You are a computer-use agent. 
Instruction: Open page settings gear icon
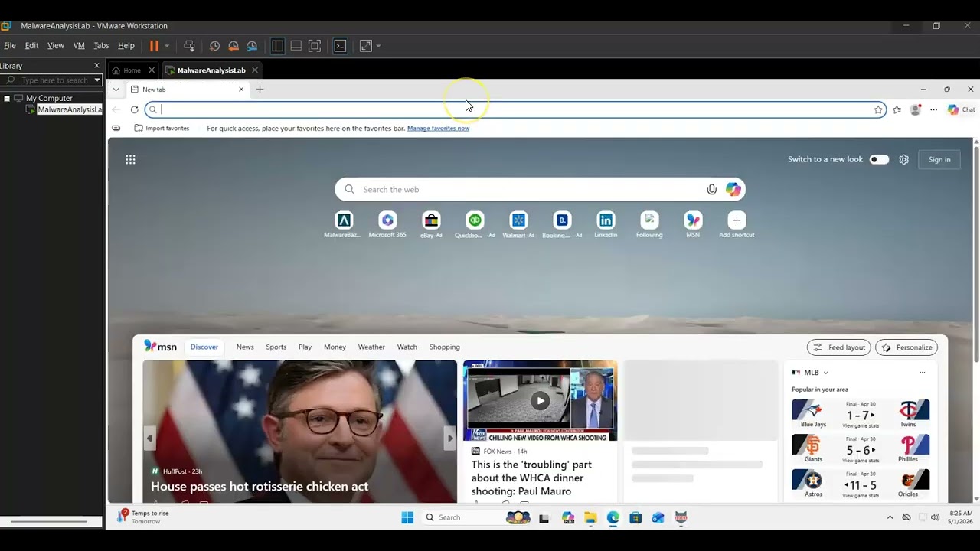tap(903, 159)
